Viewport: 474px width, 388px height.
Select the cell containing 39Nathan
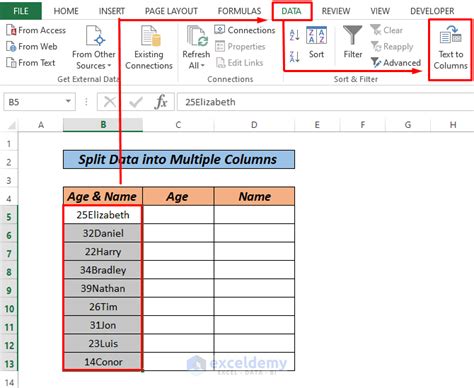pyautogui.click(x=103, y=288)
